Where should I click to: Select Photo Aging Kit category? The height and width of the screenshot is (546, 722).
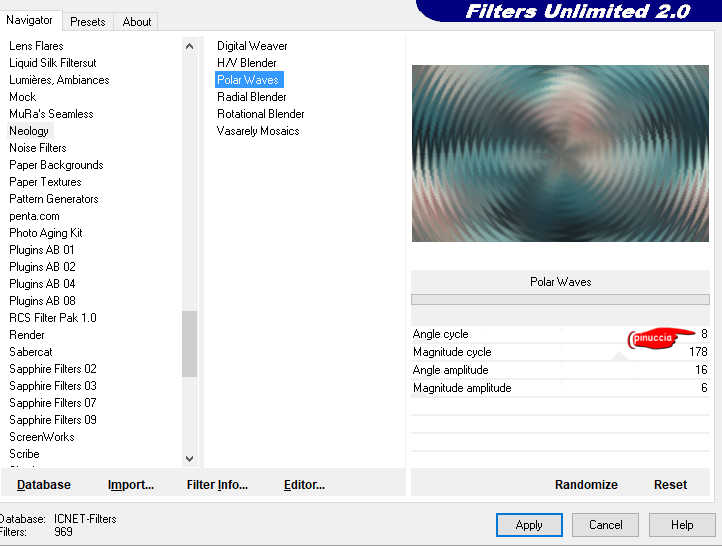[46, 233]
